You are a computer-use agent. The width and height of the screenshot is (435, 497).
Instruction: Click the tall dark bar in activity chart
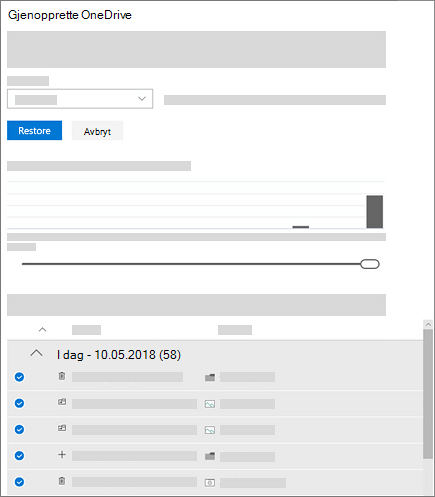coord(375,212)
